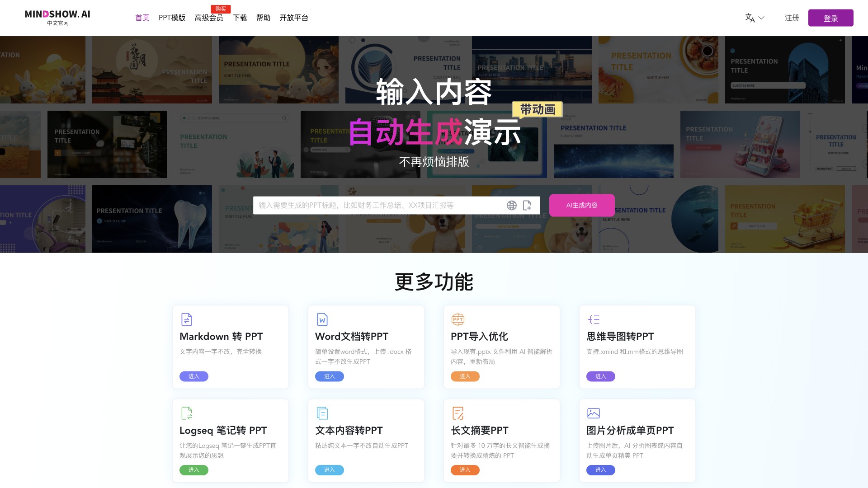
Task: Click the globe icon in the input bar
Action: click(512, 205)
